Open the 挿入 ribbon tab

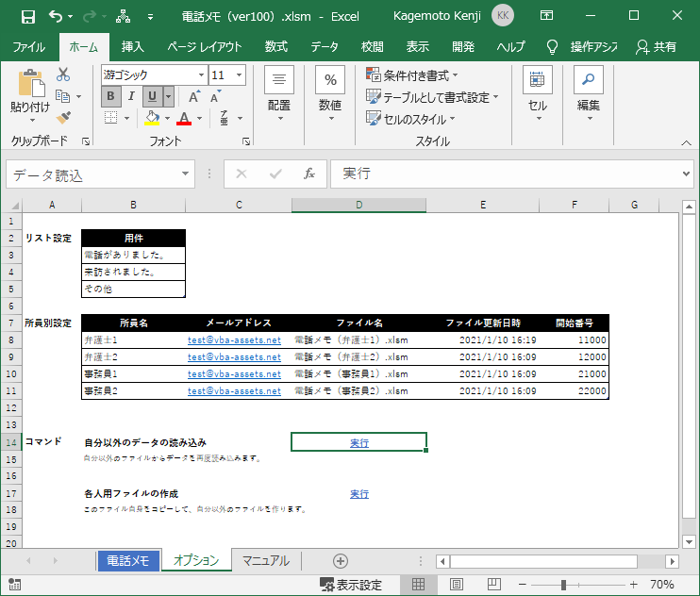tap(133, 47)
